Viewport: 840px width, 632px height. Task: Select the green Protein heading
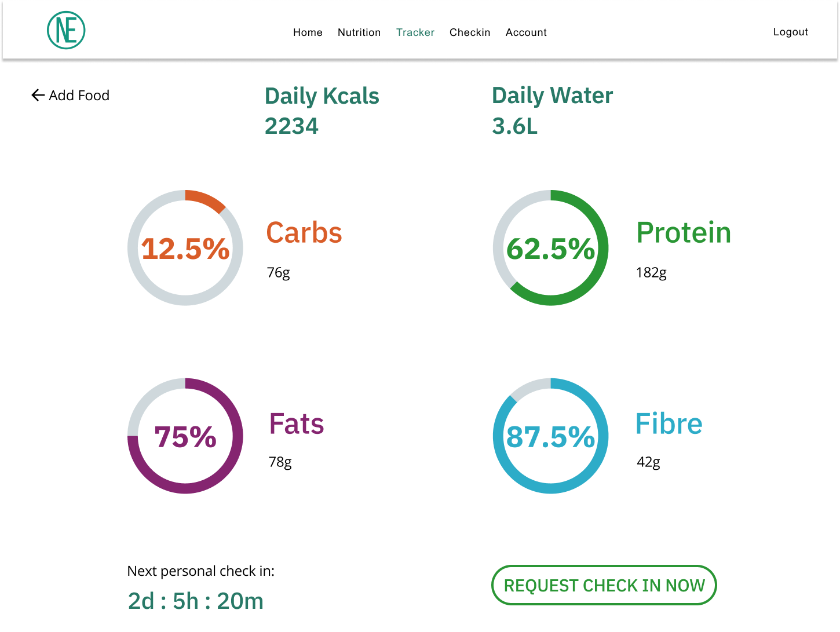coord(684,233)
